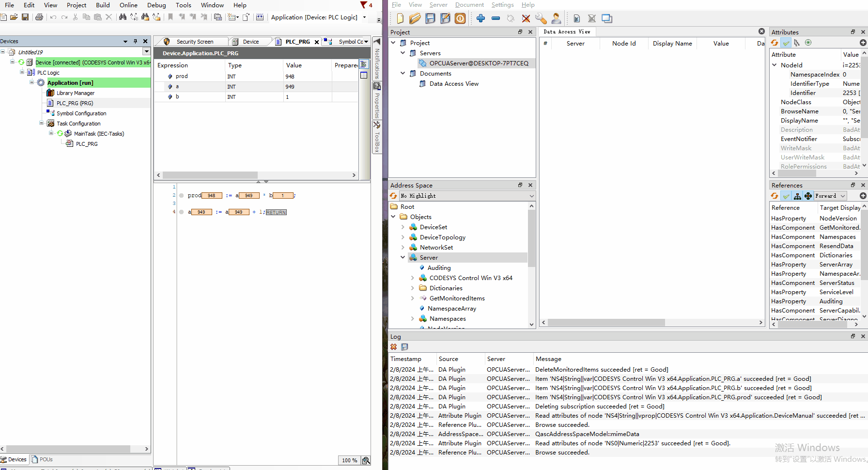Save project icon in CODESYS toolbar

[x=25, y=17]
